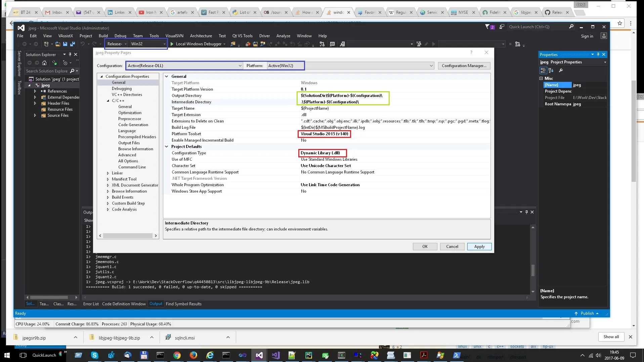
Task: Pin the Solution Explorer panel
Action: click(70, 54)
